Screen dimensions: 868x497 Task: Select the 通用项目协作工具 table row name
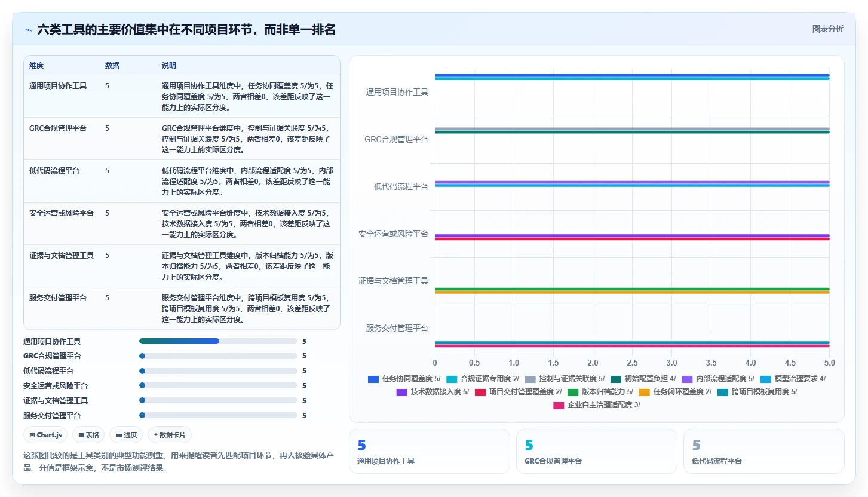tap(58, 86)
